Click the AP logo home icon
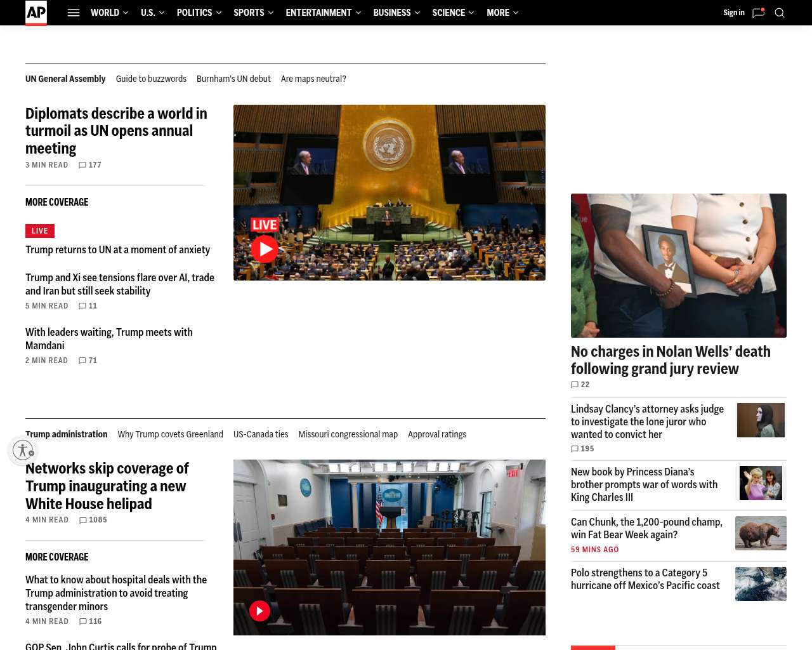This screenshot has width=812, height=650. pyautogui.click(x=36, y=13)
